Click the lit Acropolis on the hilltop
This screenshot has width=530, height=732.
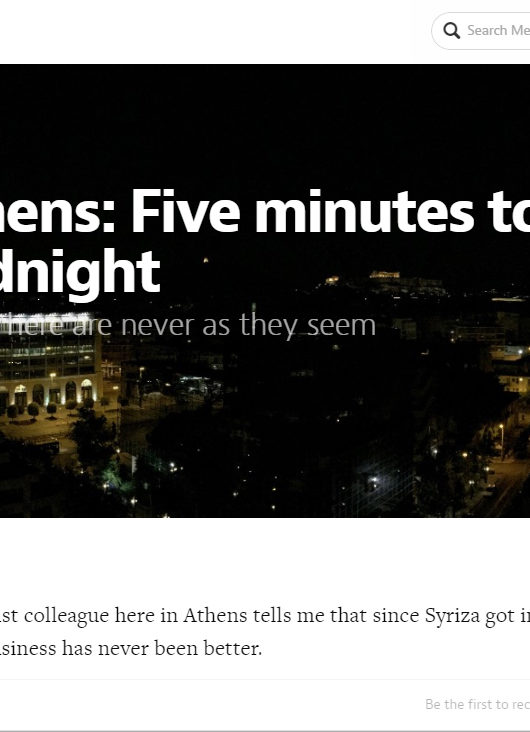384,274
